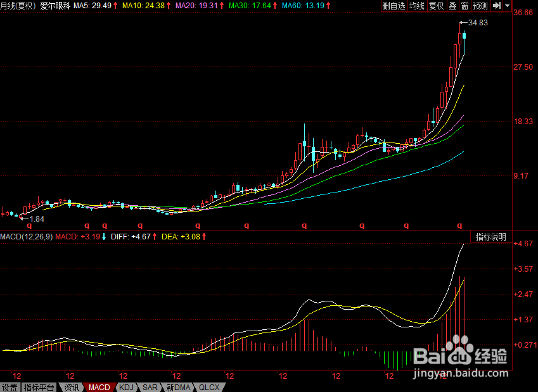538x392 pixels.
Task: Click the yellow MA10: 24.38 value
Action: pyautogui.click(x=143, y=6)
